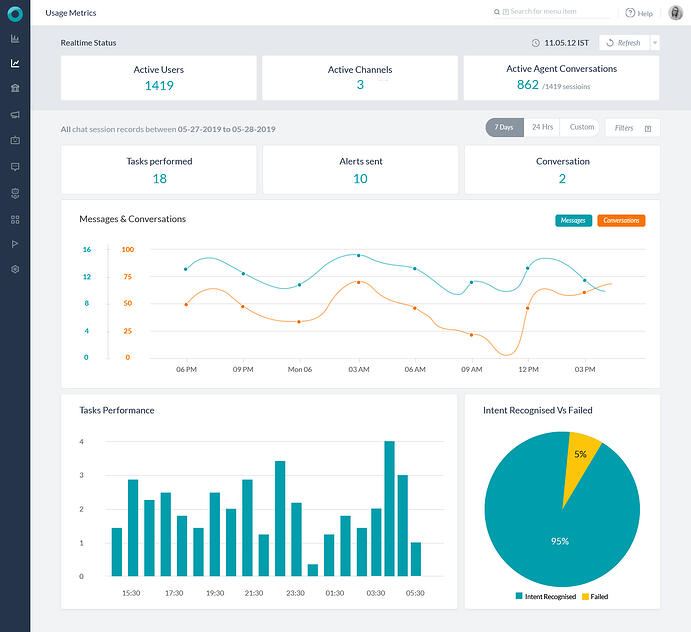
Task: Open the grid modules icon in sidebar
Action: click(x=15, y=219)
